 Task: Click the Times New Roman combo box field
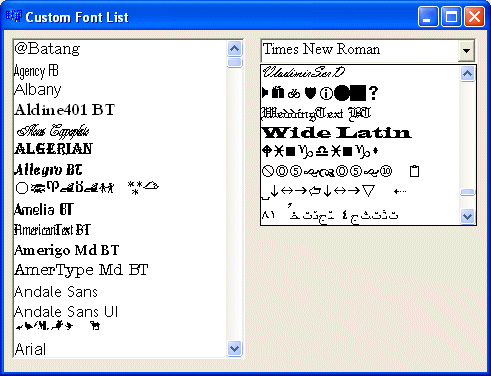(360, 51)
